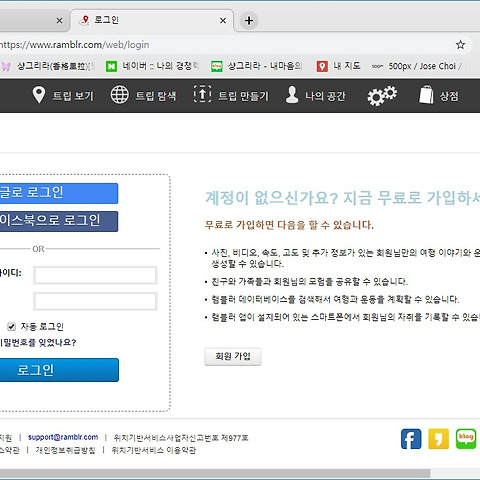Viewport: 480px width, 480px height.
Task: Click the 회원 가입 sign-up button
Action: (x=233, y=357)
